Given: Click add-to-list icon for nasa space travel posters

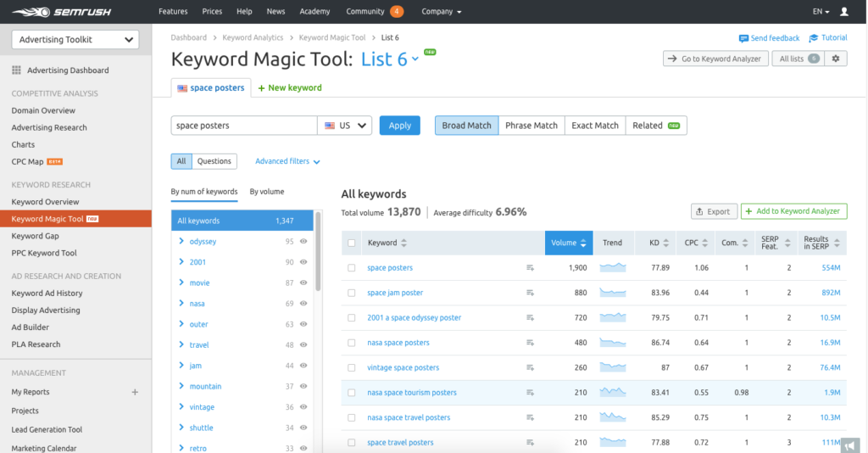Looking at the screenshot, I should tap(530, 417).
